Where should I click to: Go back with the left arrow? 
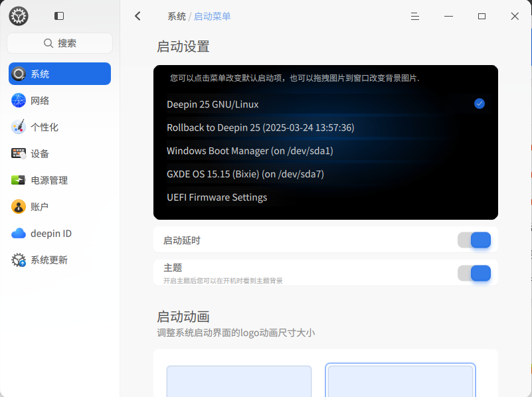(137, 16)
